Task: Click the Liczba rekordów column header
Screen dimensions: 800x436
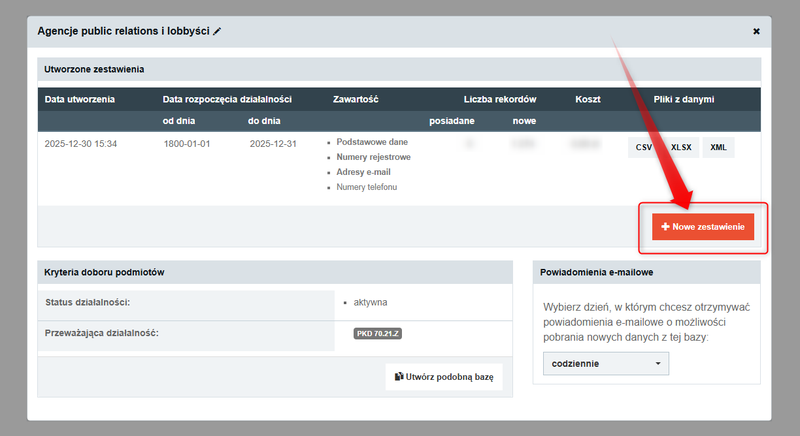Action: (x=500, y=99)
